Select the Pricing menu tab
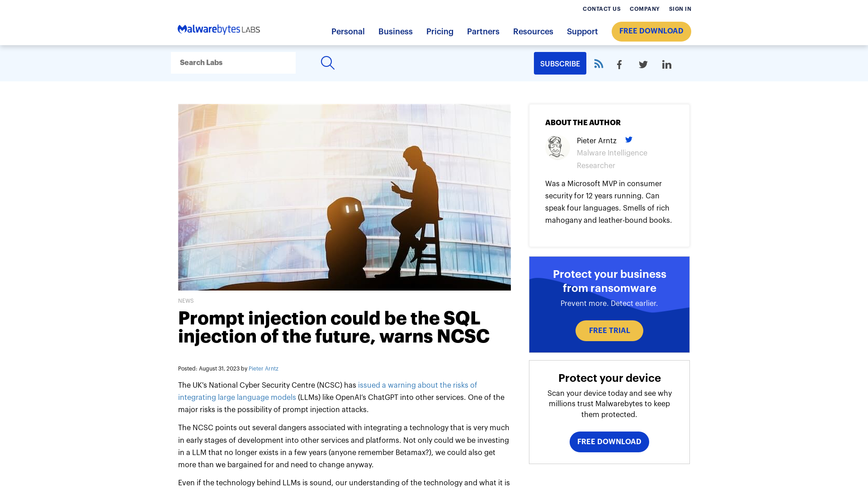The image size is (868, 488). click(x=439, y=32)
